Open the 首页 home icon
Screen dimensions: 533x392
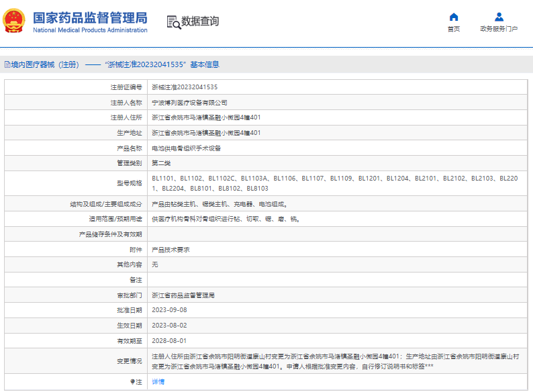click(454, 17)
